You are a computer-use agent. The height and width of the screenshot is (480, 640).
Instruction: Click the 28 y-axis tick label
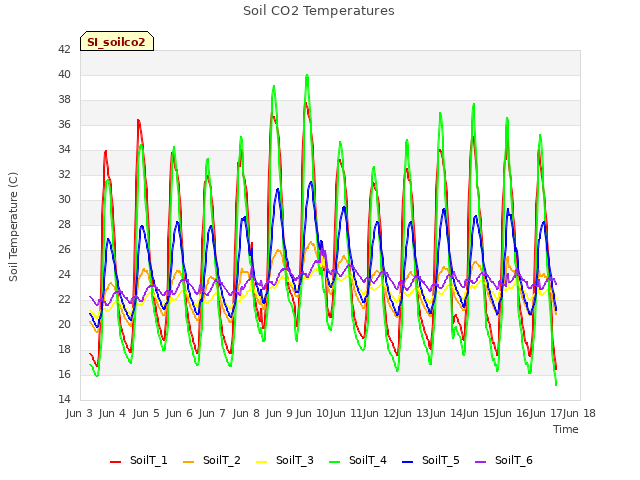coord(64,224)
